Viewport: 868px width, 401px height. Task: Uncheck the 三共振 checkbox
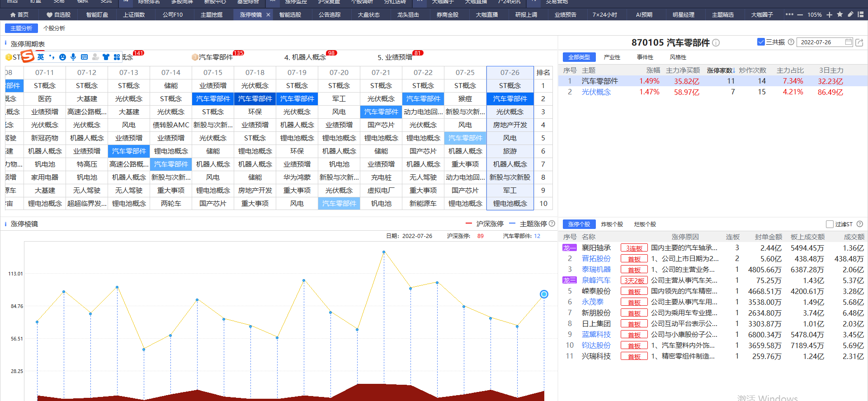tap(761, 42)
